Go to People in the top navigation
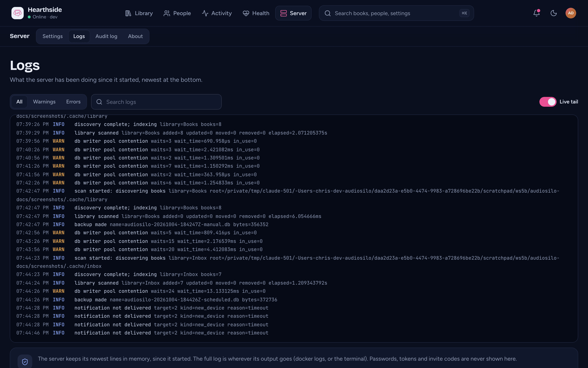588x368 pixels. 177,13
